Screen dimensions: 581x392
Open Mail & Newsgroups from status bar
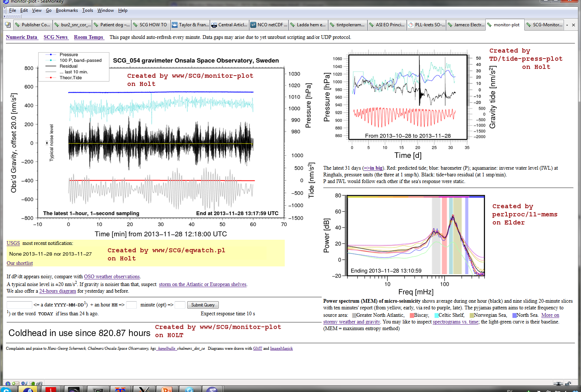[x=16, y=384]
